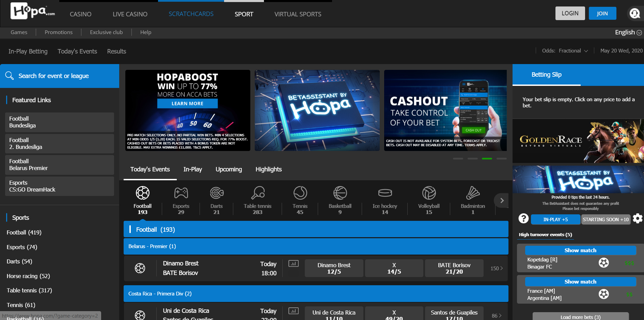Open stats icon for Uni de Costa Rica match
The image size is (644, 320).
(294, 311)
